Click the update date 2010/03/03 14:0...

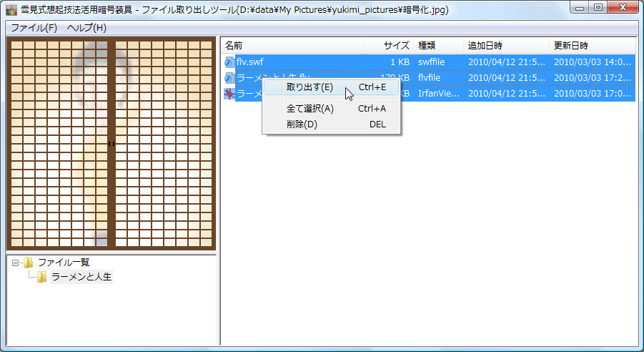pyautogui.click(x=593, y=62)
